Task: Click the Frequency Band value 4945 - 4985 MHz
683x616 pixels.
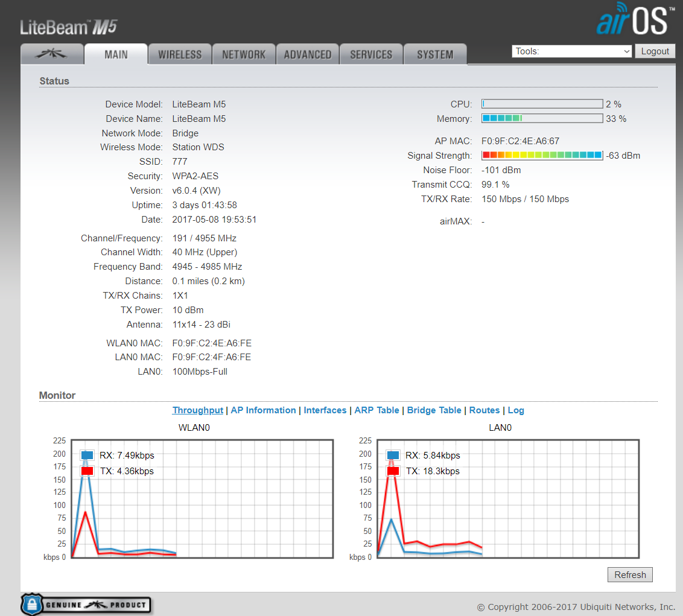Action: [207, 267]
